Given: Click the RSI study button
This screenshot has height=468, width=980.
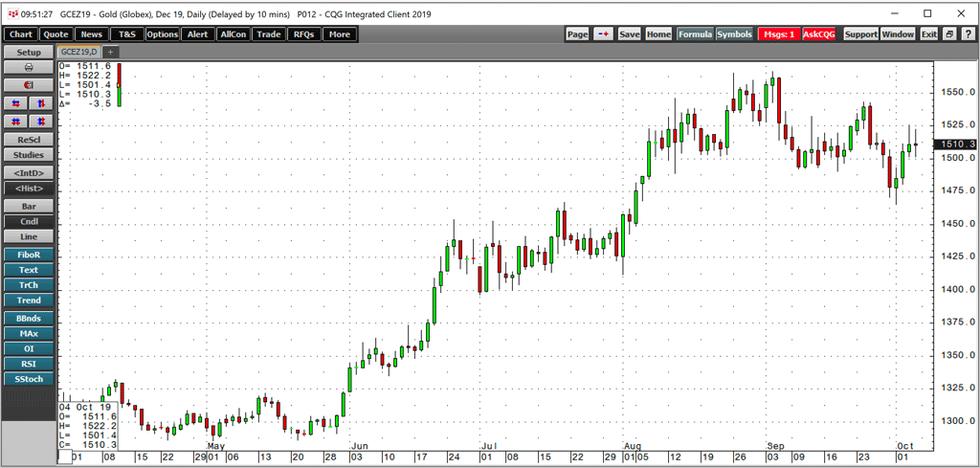Looking at the screenshot, I should tap(29, 364).
